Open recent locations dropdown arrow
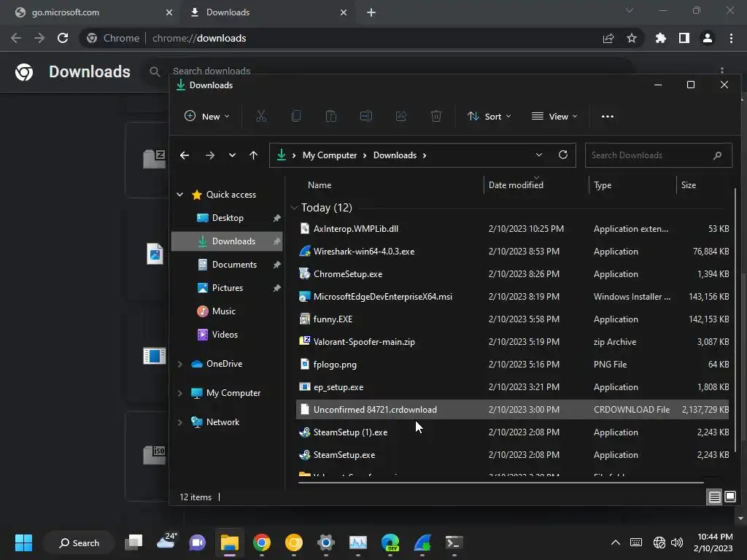747x560 pixels. coord(232,155)
